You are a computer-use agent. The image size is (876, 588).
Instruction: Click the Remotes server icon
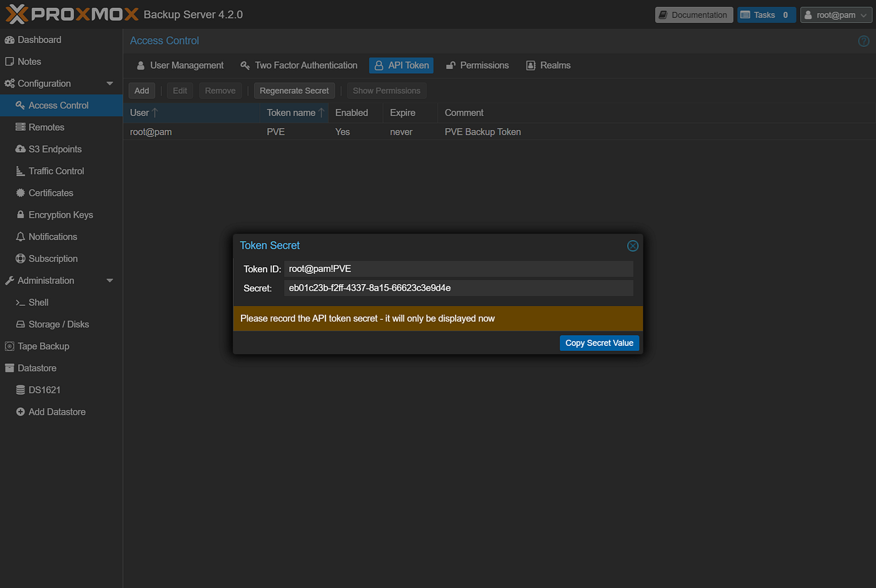tap(21, 128)
